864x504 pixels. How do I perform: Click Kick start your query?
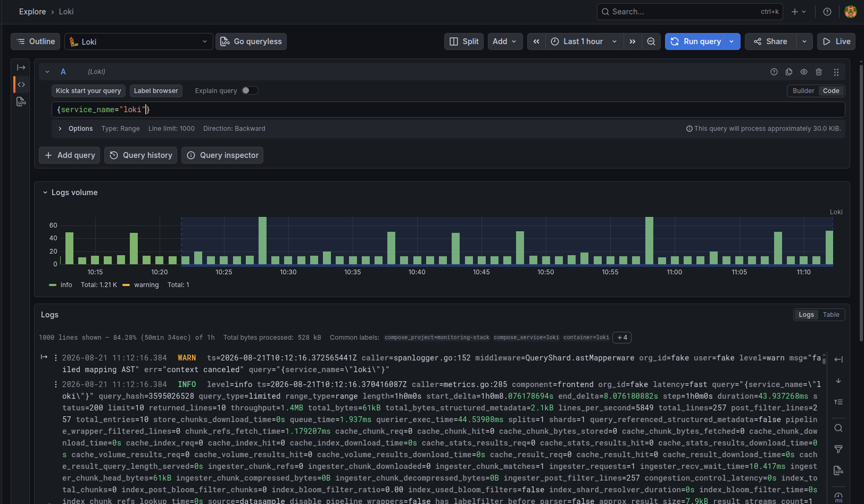[88, 91]
